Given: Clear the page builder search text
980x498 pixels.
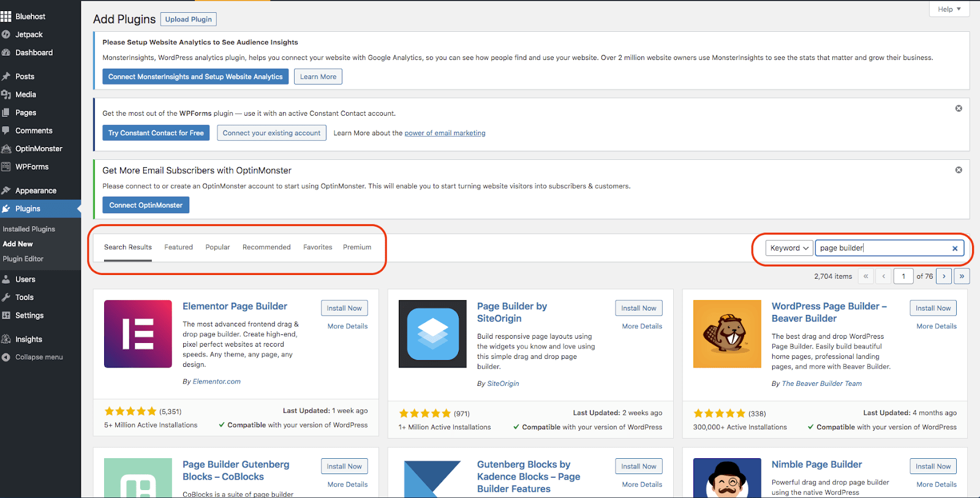Looking at the screenshot, I should 955,248.
